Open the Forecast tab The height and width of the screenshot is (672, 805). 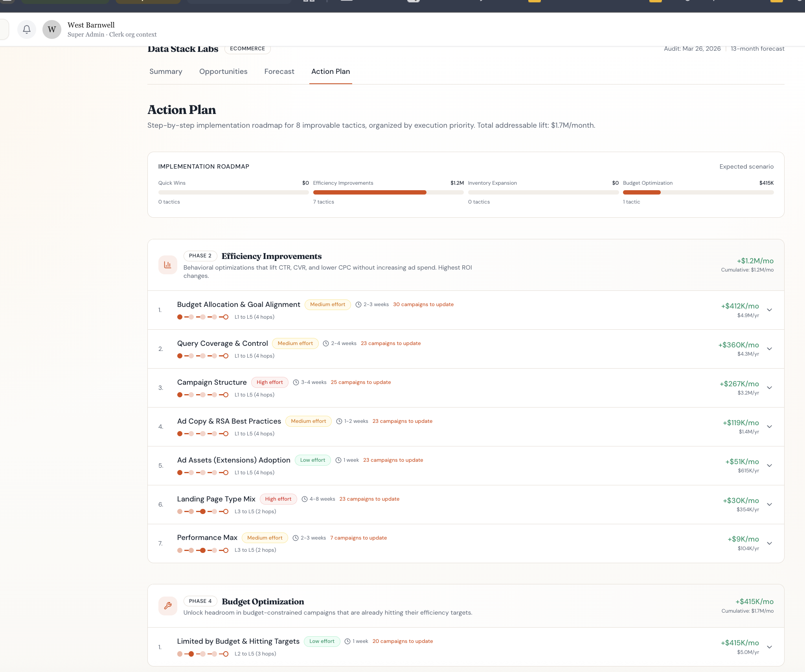coord(279,72)
